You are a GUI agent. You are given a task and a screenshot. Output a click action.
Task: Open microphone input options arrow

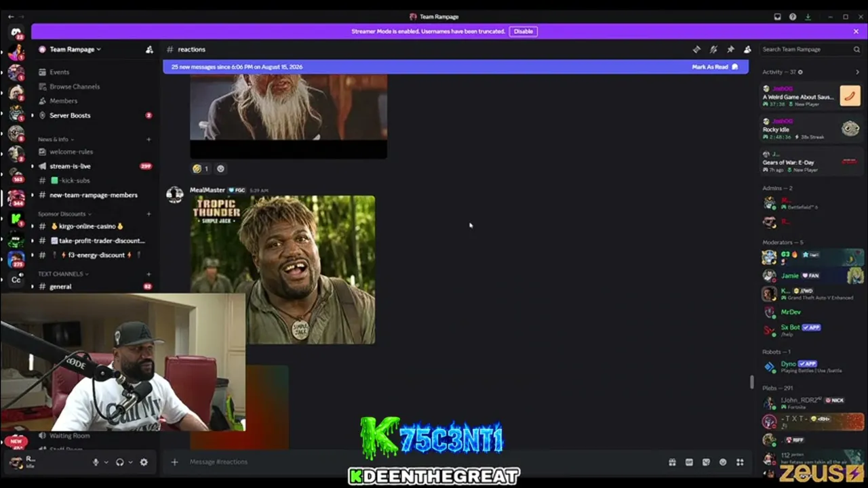click(106, 462)
